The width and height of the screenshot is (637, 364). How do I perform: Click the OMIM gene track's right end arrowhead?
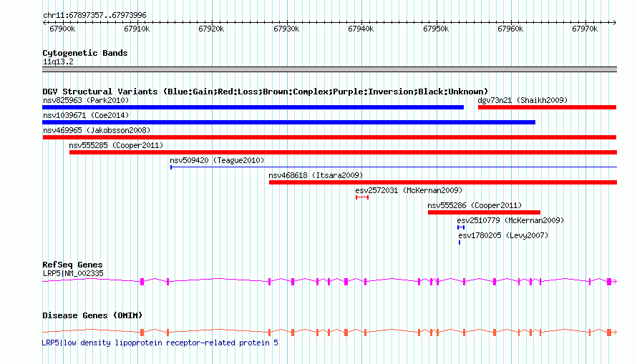(615, 332)
